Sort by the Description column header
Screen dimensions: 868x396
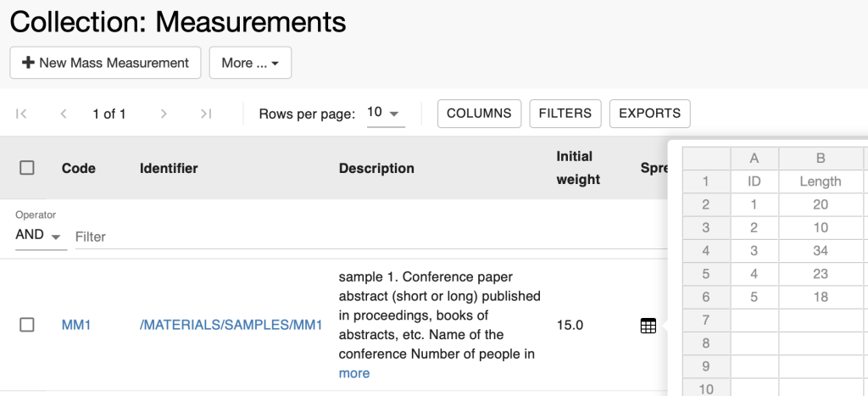coord(376,169)
